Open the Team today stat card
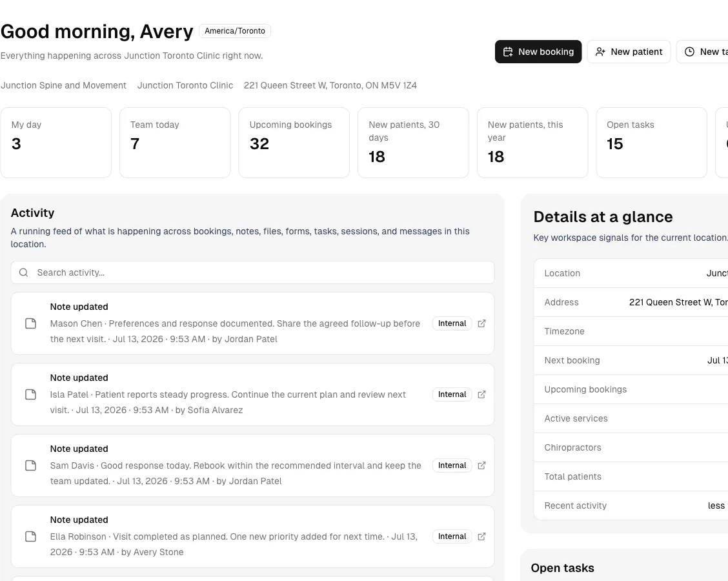The height and width of the screenshot is (581, 728). pos(175,143)
